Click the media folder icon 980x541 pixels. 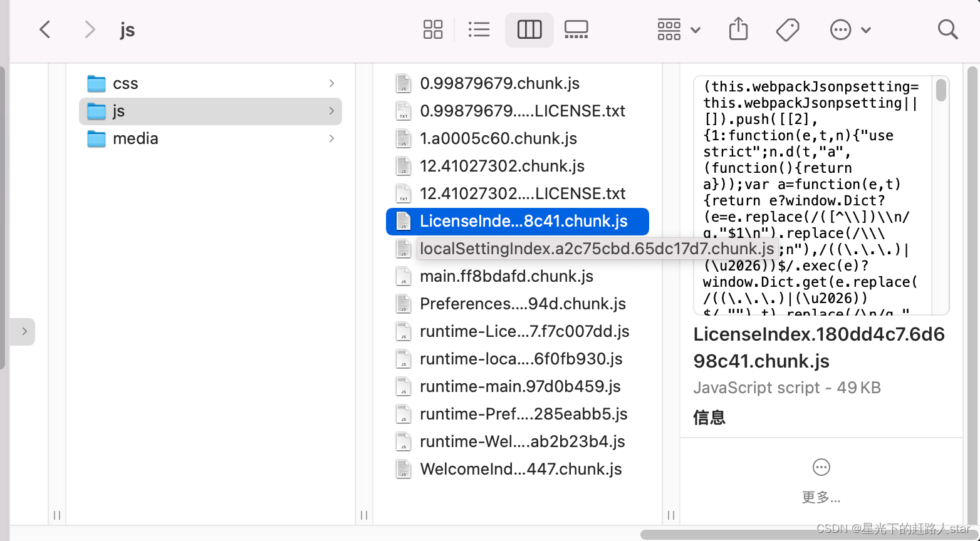coord(96,138)
